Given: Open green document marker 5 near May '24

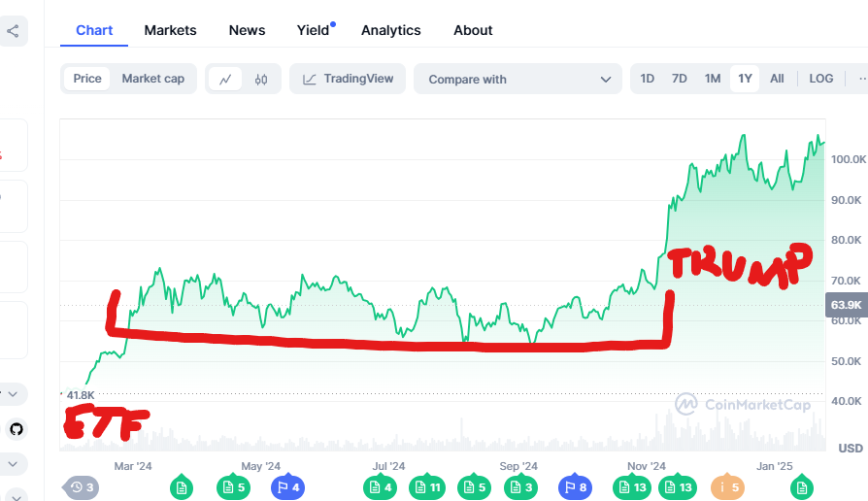Looking at the screenshot, I should 233,487.
